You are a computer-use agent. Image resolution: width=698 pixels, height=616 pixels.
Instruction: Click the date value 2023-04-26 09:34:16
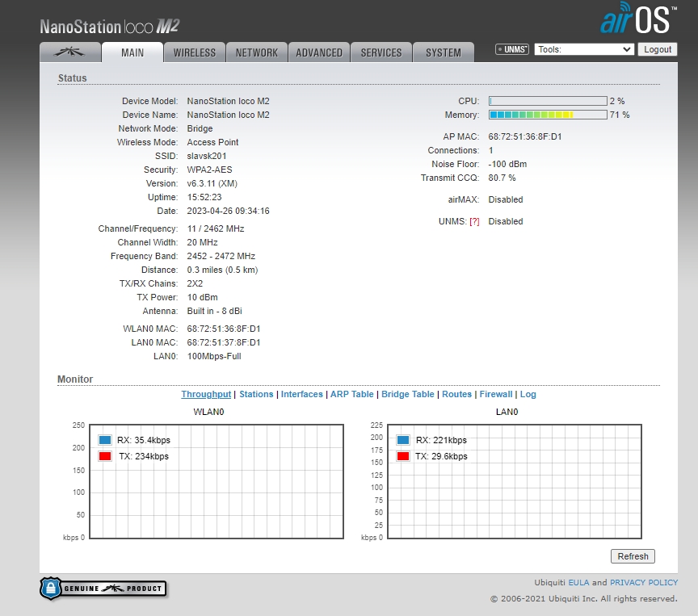tap(228, 211)
